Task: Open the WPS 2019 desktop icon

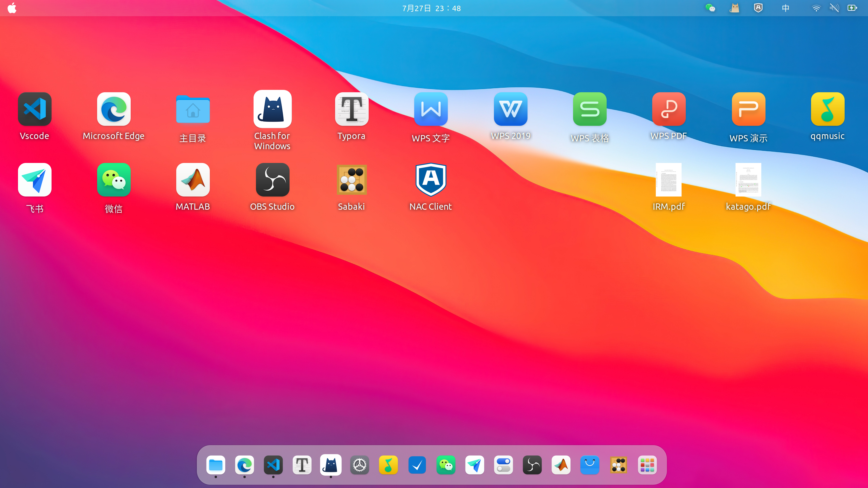Action: coord(510,109)
